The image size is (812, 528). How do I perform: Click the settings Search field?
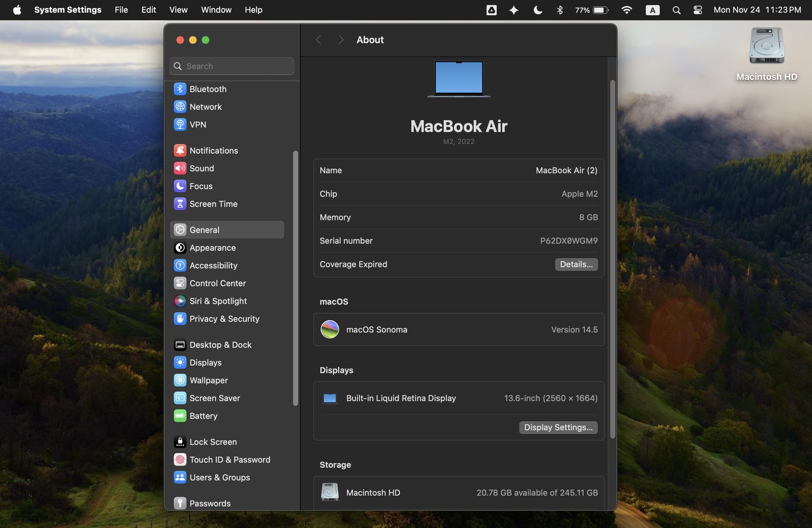(232, 66)
